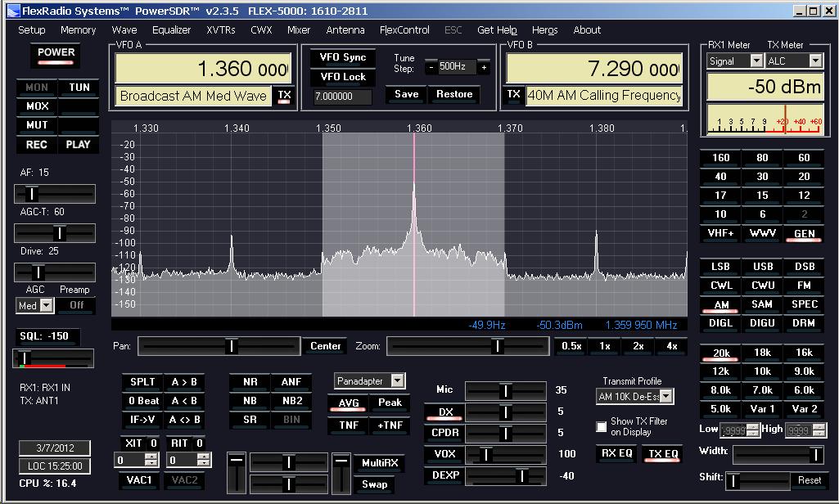The image size is (839, 504).
Task: Click the Center pan button
Action: coord(325,346)
